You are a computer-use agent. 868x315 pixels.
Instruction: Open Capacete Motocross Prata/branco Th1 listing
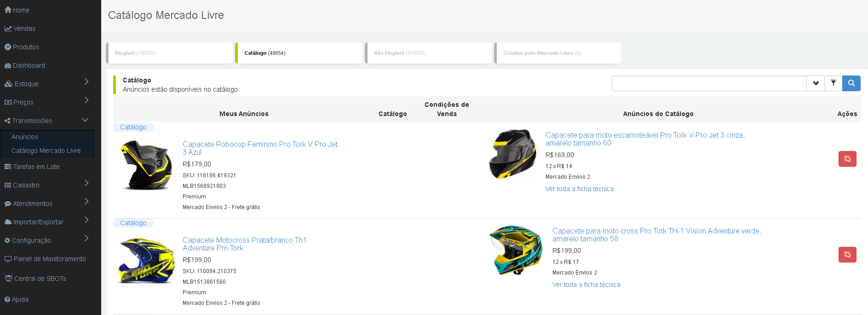point(244,244)
